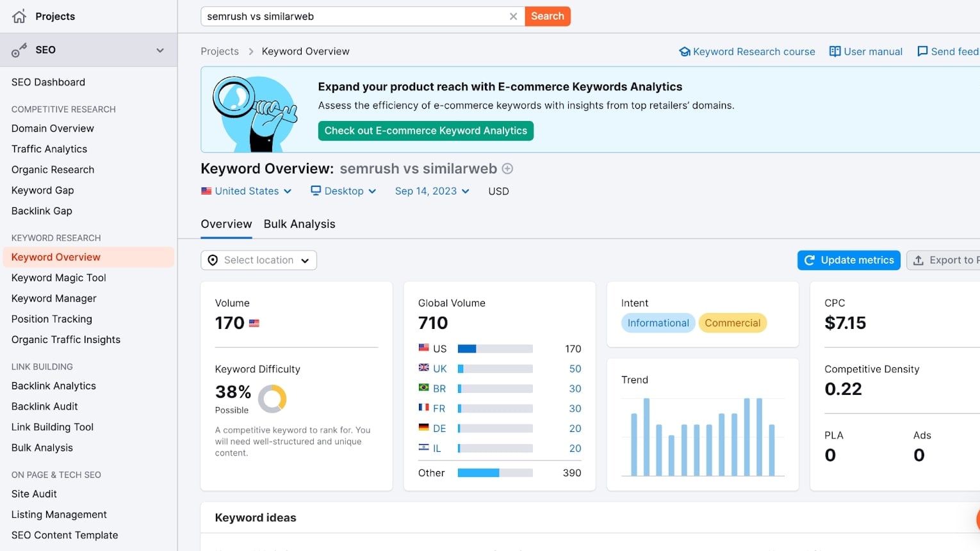This screenshot has width=980, height=551.
Task: Click the US flag beside Volume 170
Action: [x=254, y=323]
